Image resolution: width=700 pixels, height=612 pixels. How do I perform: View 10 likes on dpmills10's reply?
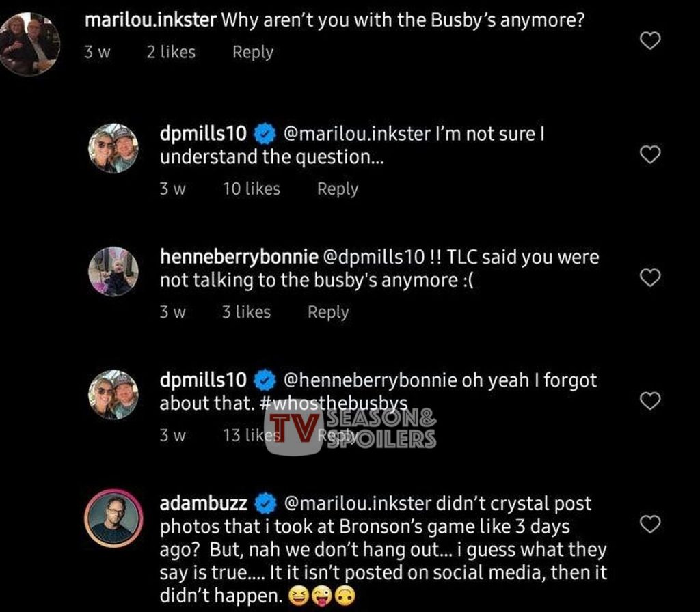click(251, 189)
